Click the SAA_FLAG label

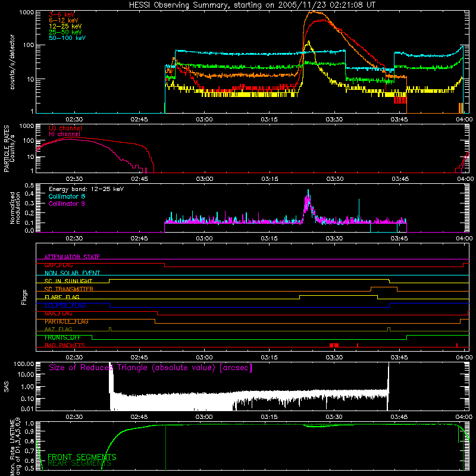pyautogui.click(x=58, y=314)
